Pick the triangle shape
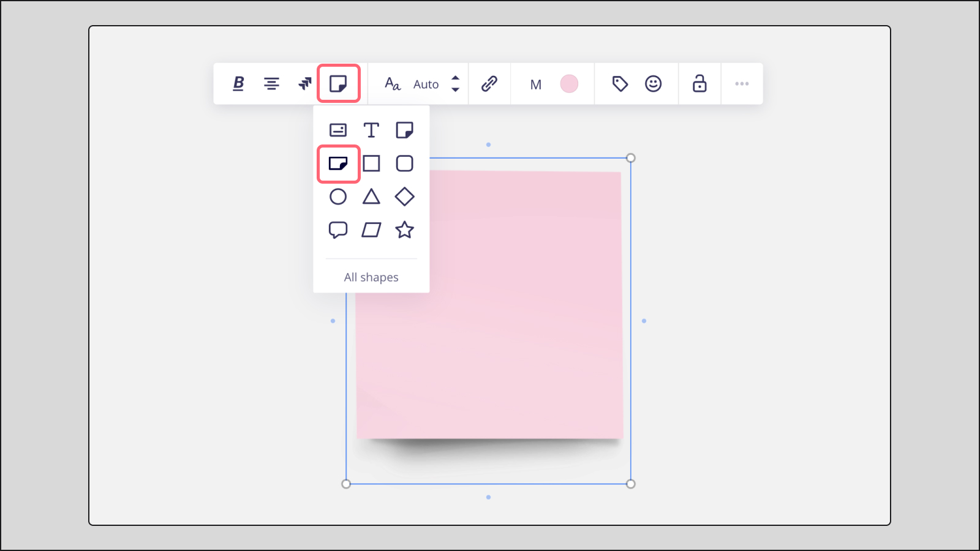 tap(372, 197)
